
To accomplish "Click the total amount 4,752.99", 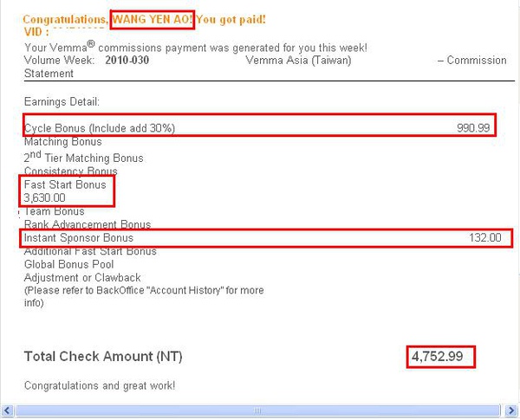I will pos(437,357).
